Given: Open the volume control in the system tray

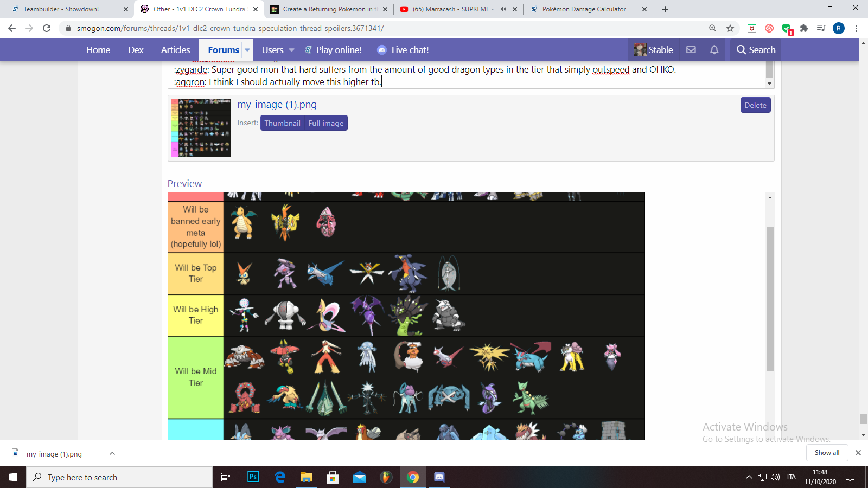Looking at the screenshot, I should tap(775, 477).
